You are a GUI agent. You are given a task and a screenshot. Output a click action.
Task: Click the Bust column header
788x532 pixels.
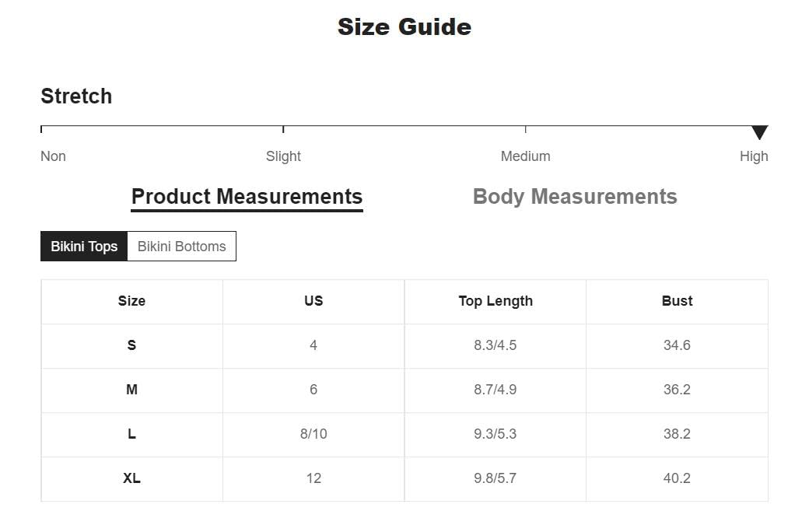click(x=677, y=301)
